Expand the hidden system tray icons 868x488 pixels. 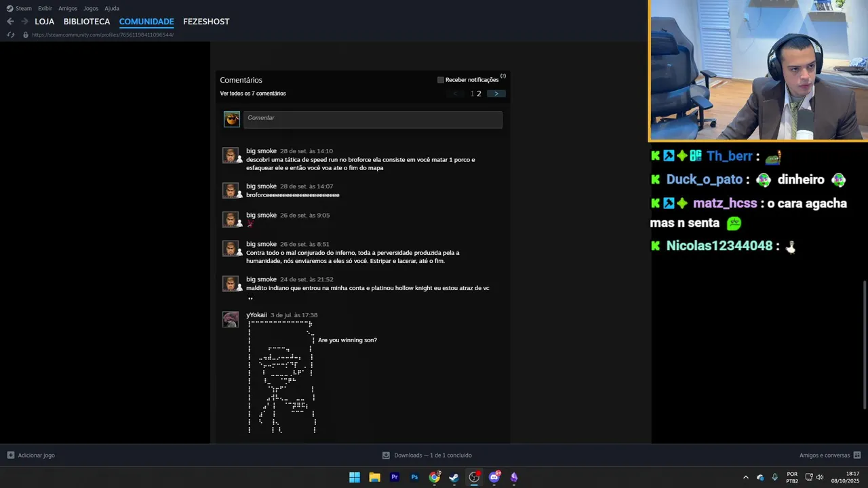pos(746,477)
